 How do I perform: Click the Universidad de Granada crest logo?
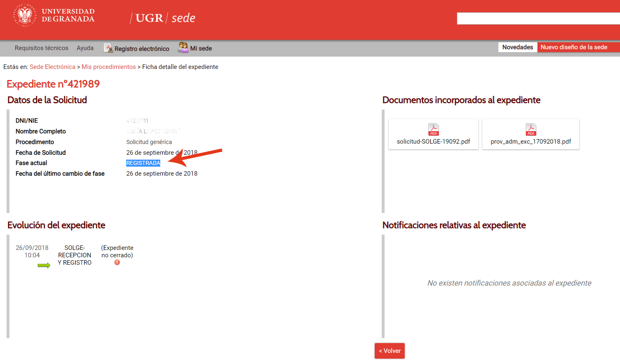click(25, 15)
